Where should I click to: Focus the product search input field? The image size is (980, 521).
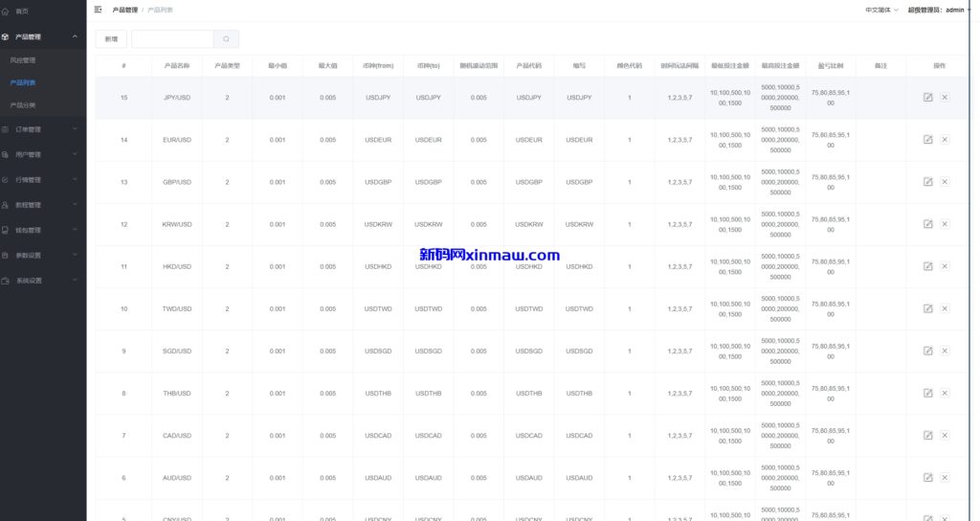[172, 39]
